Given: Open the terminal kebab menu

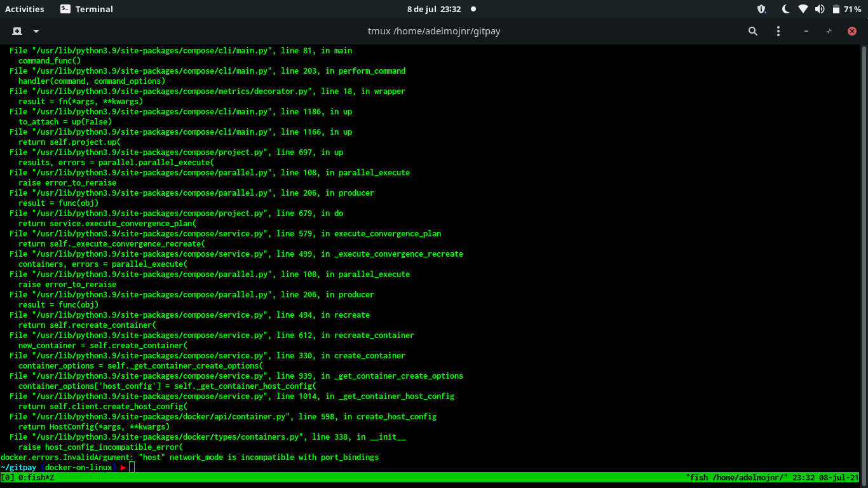Looking at the screenshot, I should click(x=778, y=31).
